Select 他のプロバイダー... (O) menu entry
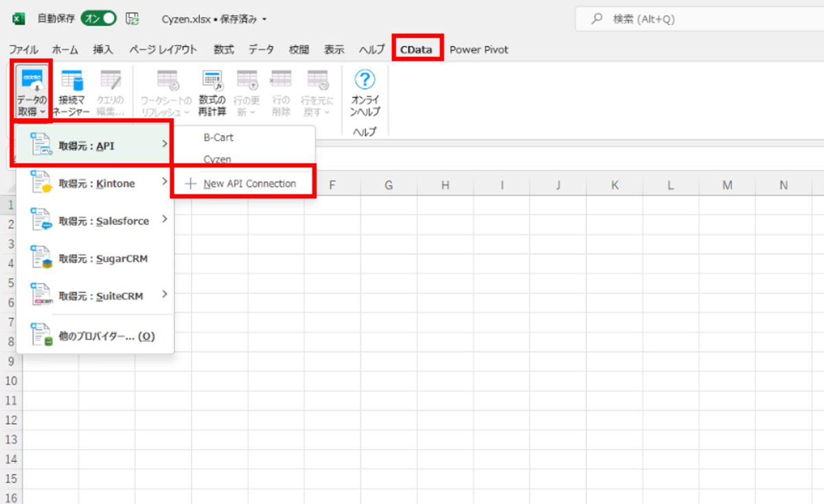824x504 pixels. pos(95,336)
